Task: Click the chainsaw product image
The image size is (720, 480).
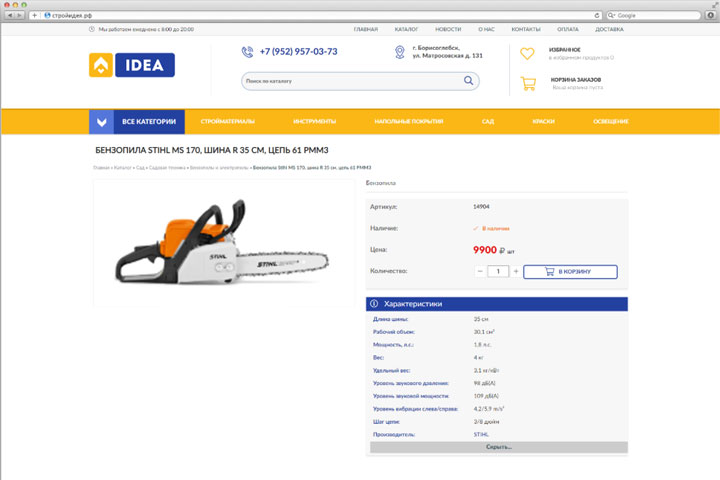Action: [x=224, y=243]
